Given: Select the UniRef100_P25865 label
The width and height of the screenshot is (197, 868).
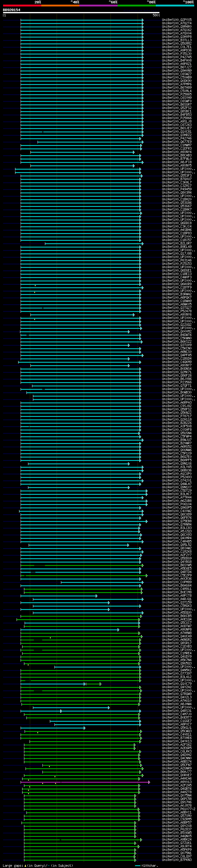Looking at the screenshot, I should [x=176, y=94].
